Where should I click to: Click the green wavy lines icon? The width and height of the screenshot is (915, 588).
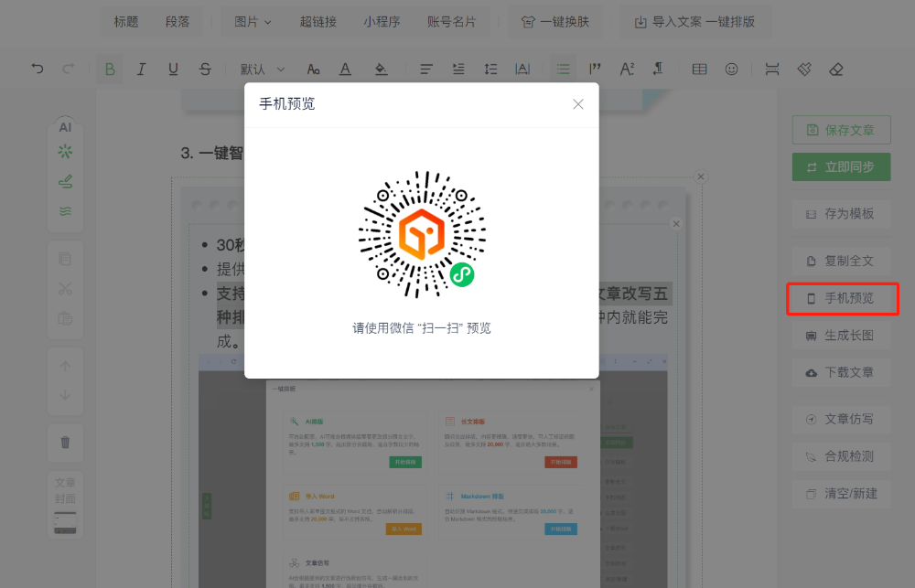tap(65, 211)
